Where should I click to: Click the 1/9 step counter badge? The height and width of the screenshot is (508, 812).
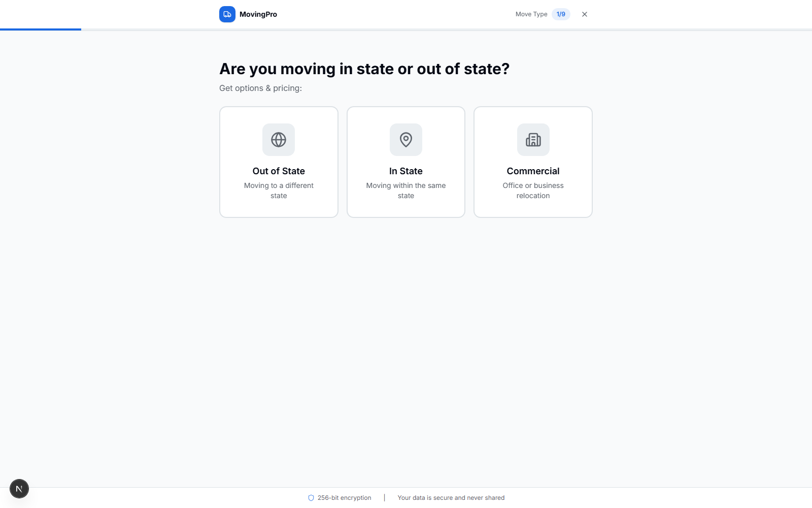pos(561,14)
